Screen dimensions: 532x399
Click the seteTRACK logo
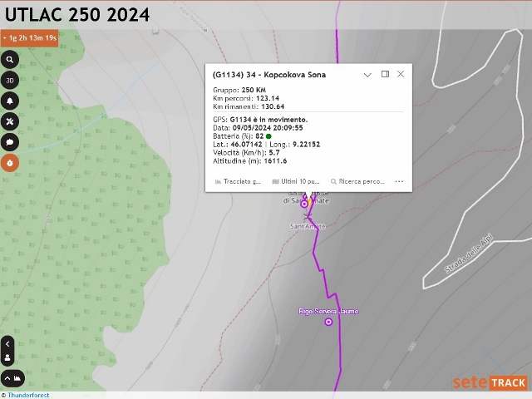(490, 382)
